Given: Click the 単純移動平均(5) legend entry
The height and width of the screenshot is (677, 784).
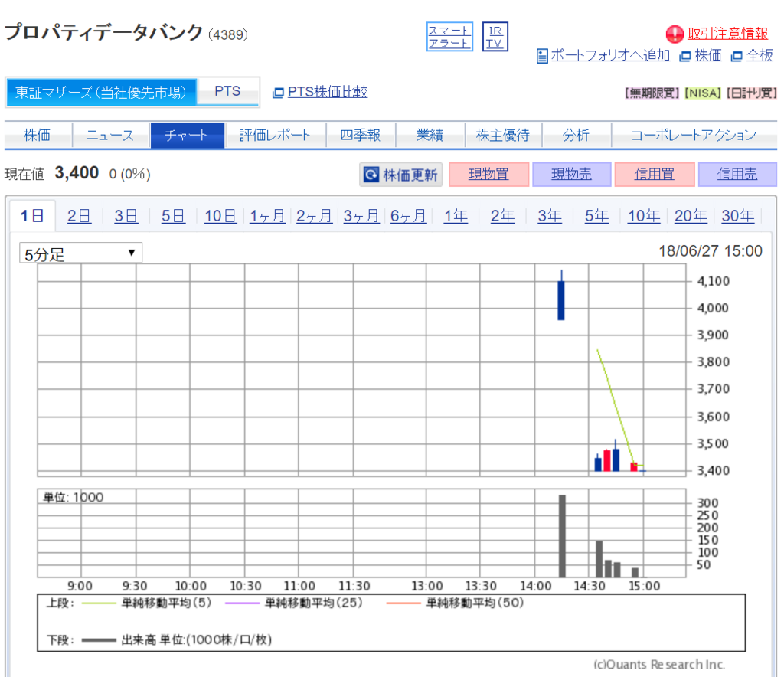Looking at the screenshot, I should [146, 603].
